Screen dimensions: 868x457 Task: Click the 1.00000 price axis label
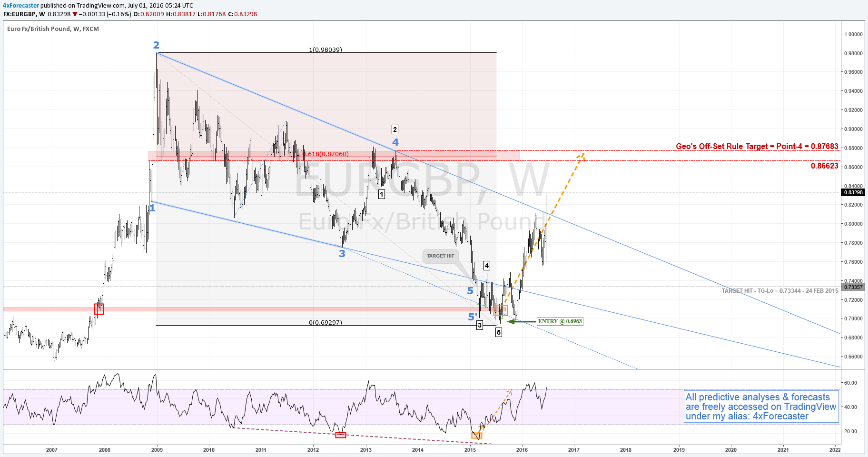854,34
